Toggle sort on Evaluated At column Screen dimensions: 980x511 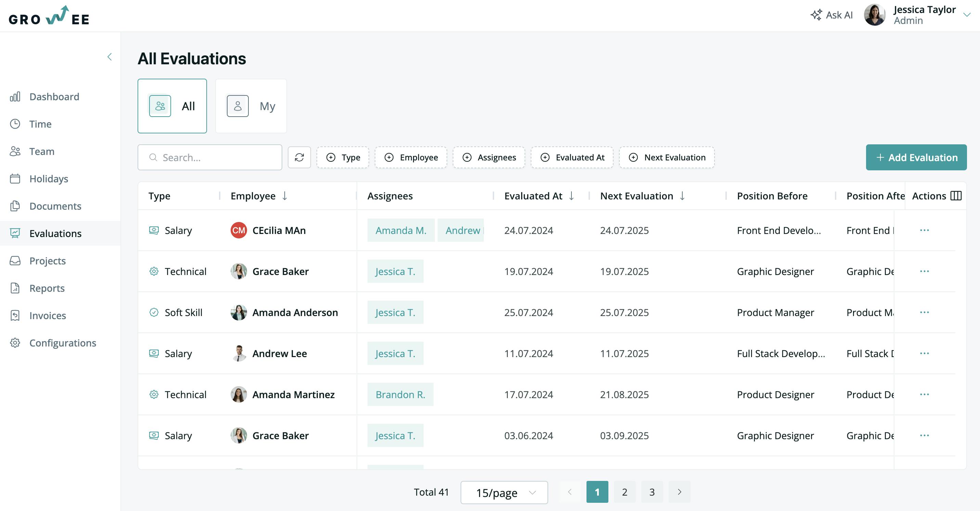pos(571,196)
